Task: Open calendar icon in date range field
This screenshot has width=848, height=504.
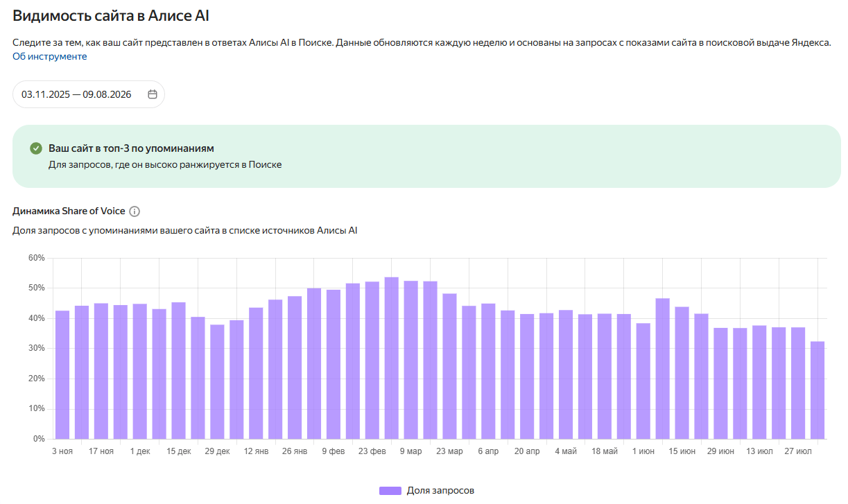Action: [153, 94]
